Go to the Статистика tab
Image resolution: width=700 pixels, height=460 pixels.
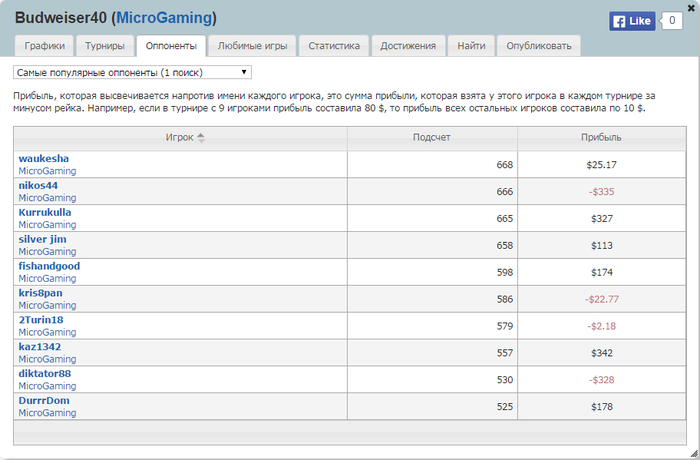334,46
